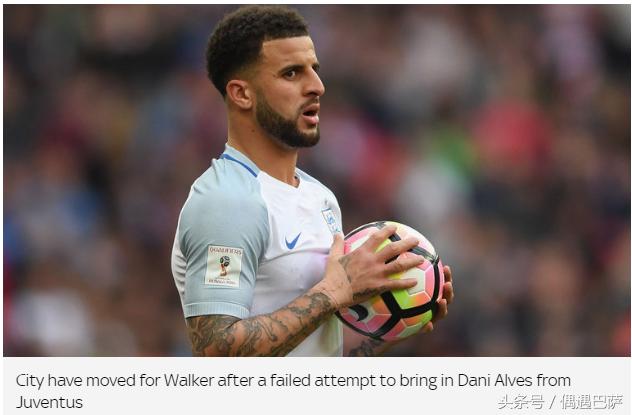Click the "头条号" watermark text
The height and width of the screenshot is (415, 632).
(521, 402)
